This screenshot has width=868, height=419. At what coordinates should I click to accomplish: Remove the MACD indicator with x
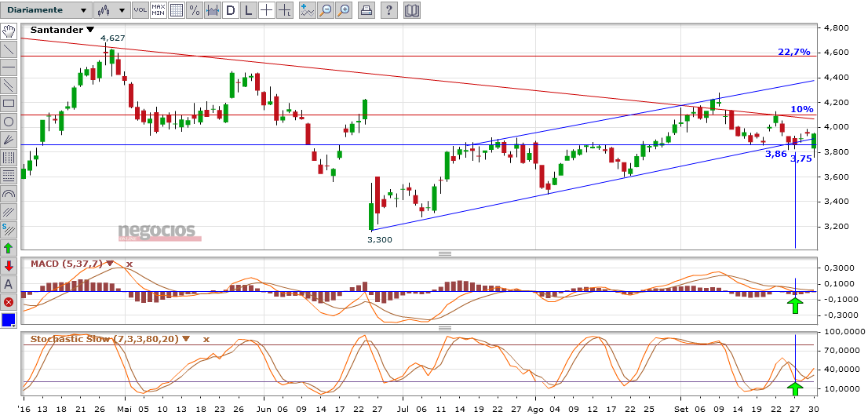(129, 264)
